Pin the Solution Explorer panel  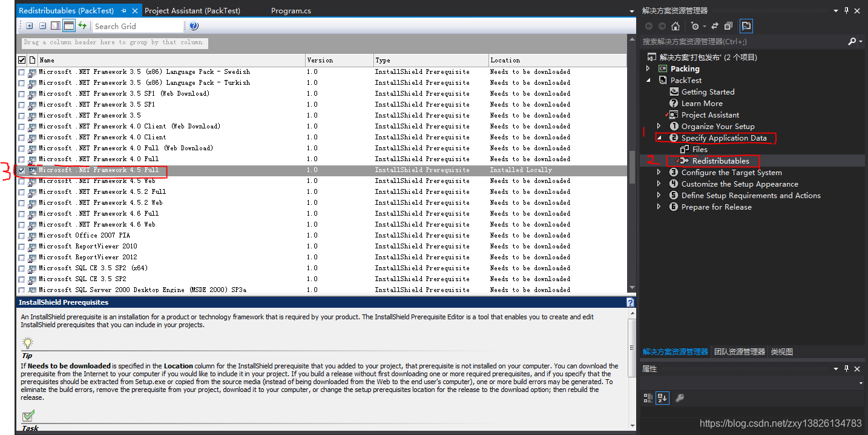point(847,11)
